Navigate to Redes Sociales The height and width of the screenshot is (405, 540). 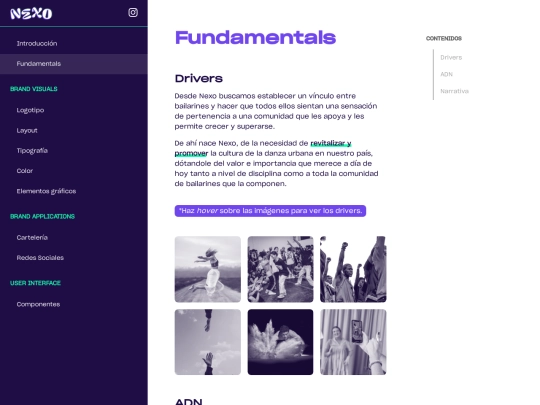(40, 258)
